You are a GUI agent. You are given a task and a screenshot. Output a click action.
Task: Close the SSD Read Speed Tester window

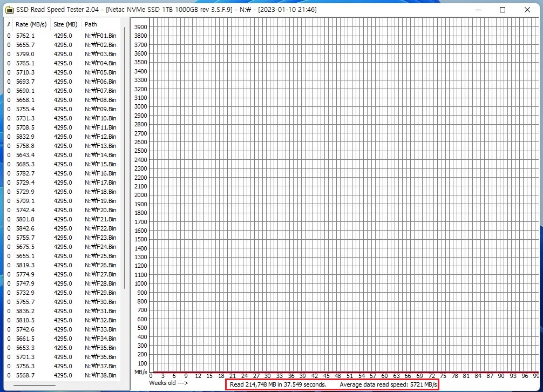tap(527, 10)
